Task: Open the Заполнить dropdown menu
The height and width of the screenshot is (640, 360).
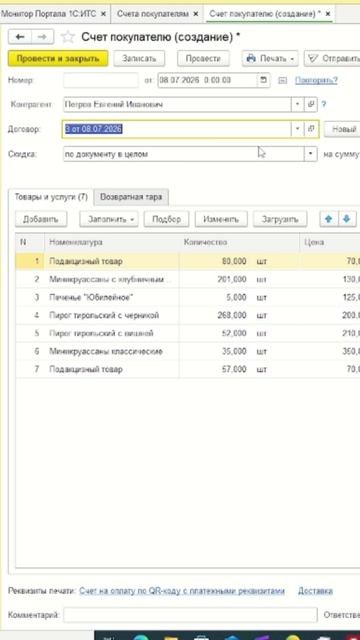Action: click(109, 219)
